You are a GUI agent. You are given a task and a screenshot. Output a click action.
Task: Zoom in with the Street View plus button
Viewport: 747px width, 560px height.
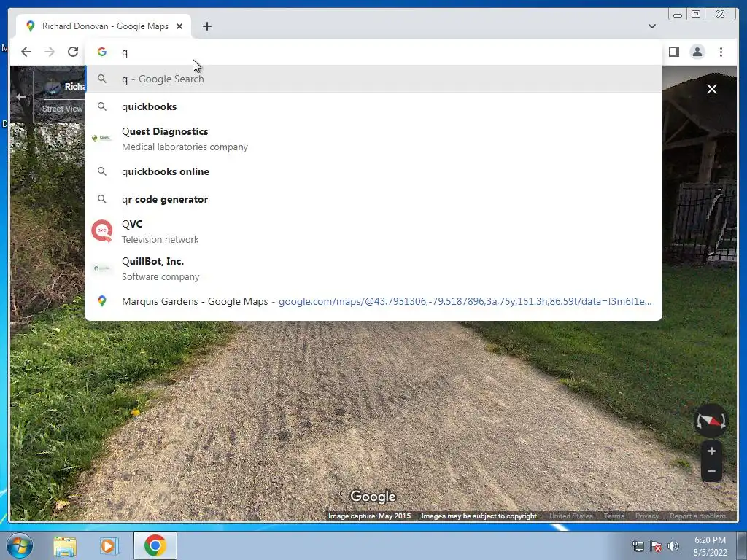(x=711, y=451)
